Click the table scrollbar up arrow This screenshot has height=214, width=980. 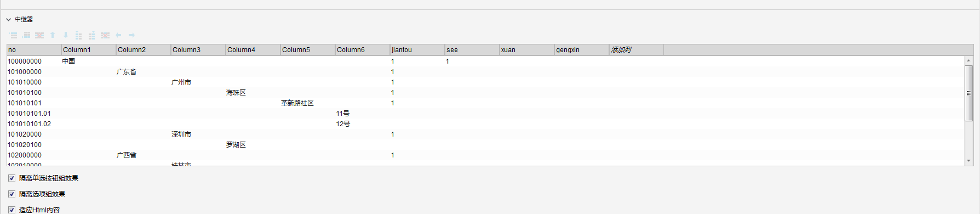[968, 60]
